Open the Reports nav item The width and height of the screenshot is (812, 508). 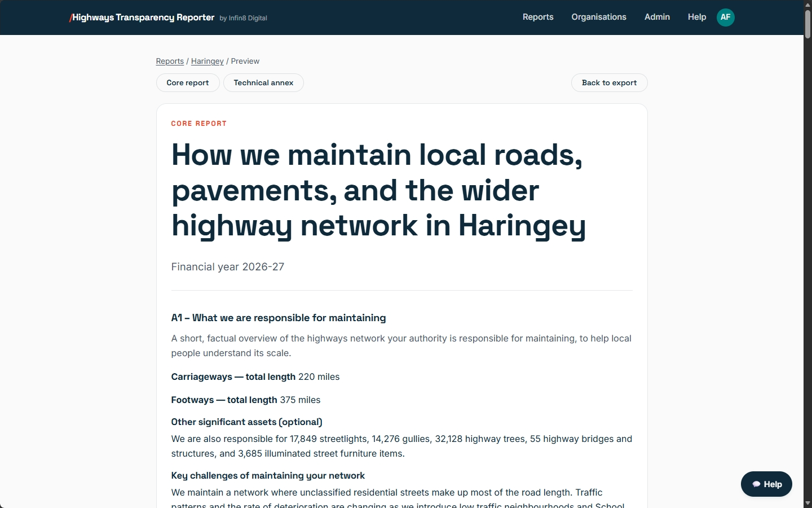point(538,17)
